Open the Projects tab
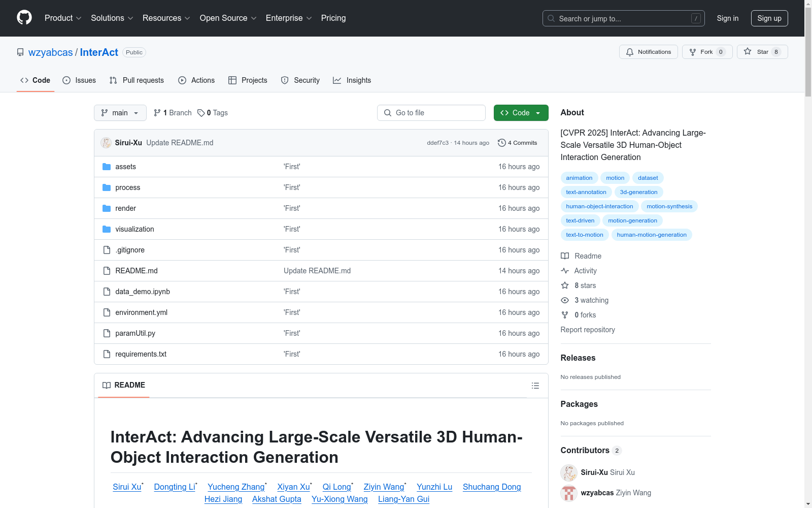Screen dimensions: 812x508 pos(248,80)
